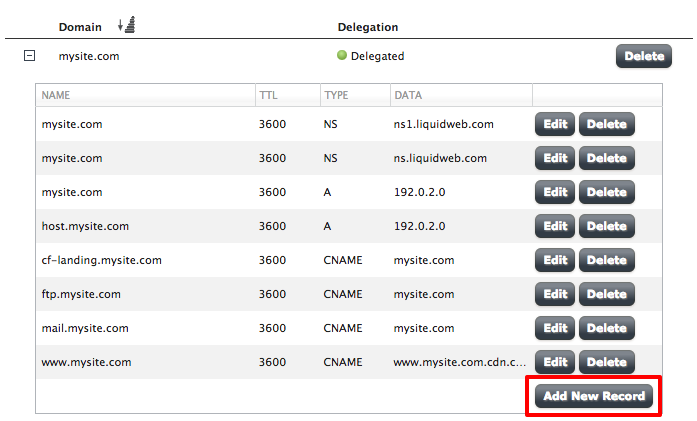Delete the ns.liquidweb.com NS record
Viewport: 697px width, 421px height.
click(606, 159)
